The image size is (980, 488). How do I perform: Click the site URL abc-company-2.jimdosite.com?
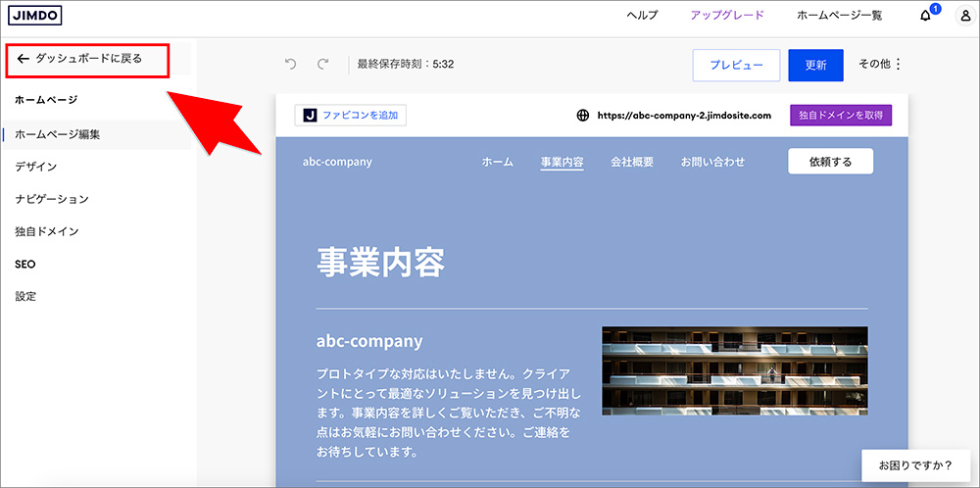point(684,116)
